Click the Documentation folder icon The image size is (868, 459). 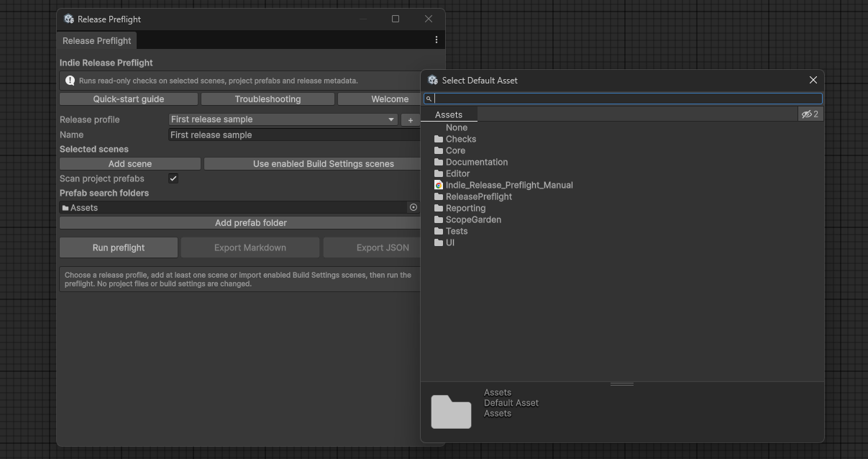point(439,163)
